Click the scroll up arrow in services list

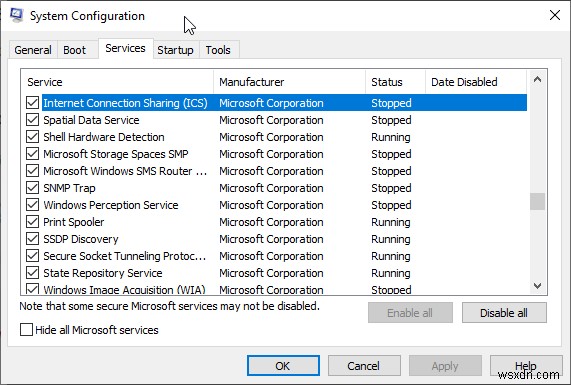537,79
